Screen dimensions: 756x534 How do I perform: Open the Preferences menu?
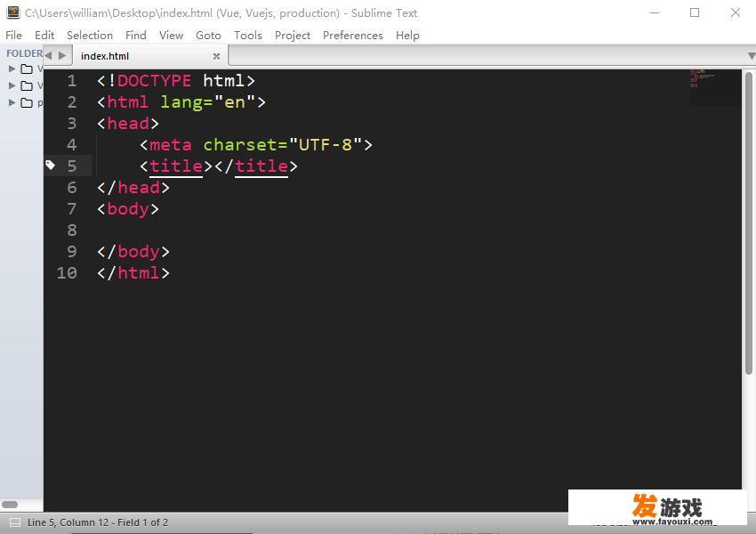pyautogui.click(x=352, y=36)
